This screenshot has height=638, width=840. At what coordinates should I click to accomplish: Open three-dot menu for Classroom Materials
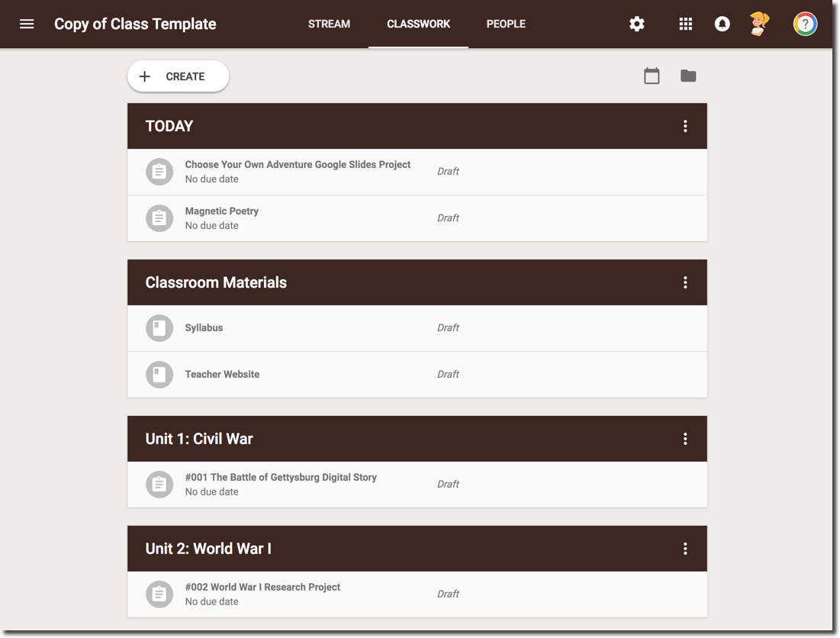pyautogui.click(x=684, y=282)
